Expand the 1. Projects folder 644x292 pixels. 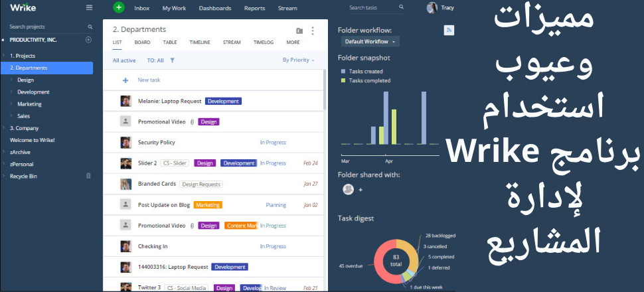pos(3,56)
